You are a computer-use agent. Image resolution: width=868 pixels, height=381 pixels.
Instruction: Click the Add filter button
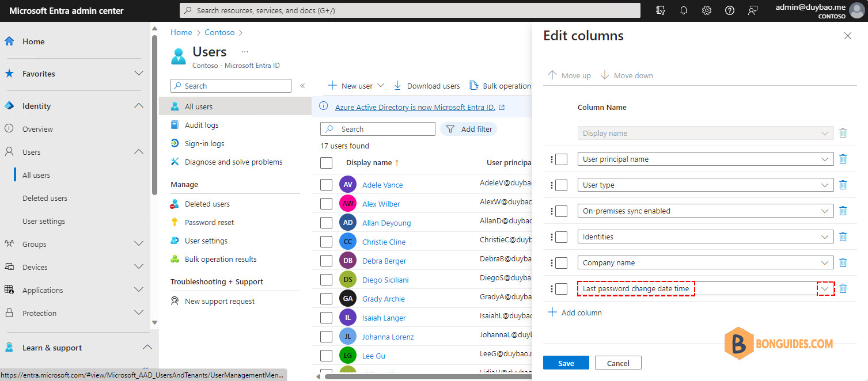(x=469, y=129)
